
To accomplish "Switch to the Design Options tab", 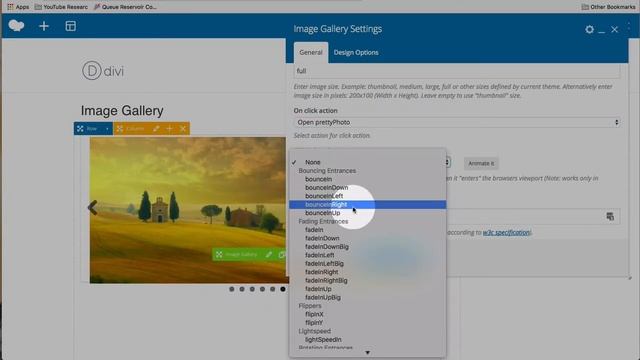I will point(356,53).
